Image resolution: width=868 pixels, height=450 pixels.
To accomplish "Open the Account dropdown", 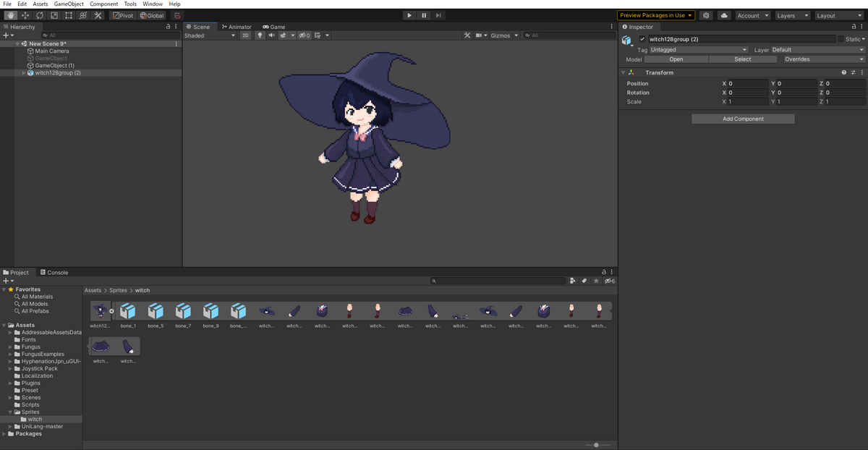I will (x=753, y=15).
